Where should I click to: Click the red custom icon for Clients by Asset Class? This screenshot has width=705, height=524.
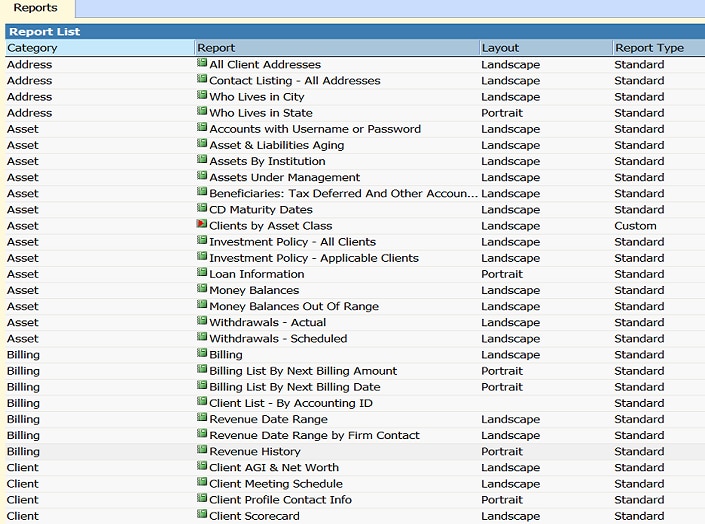pyautogui.click(x=202, y=225)
